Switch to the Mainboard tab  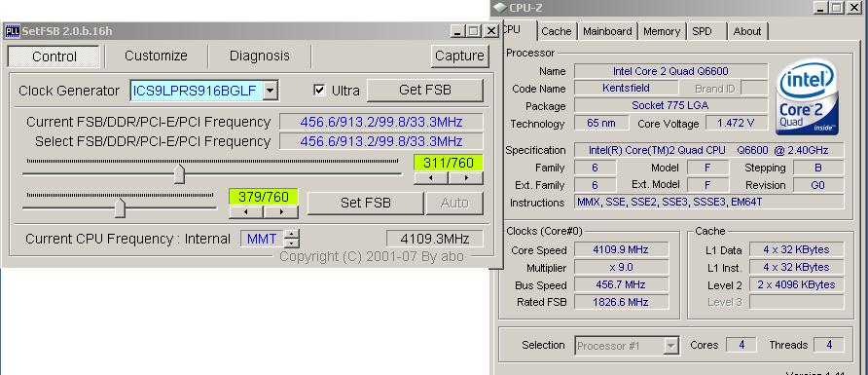pyautogui.click(x=607, y=31)
